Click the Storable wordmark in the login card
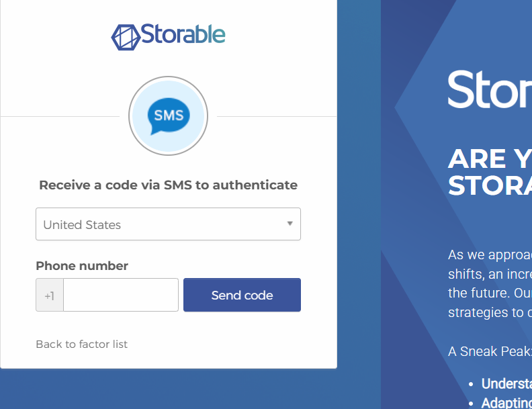The height and width of the screenshot is (409, 532). click(x=183, y=34)
